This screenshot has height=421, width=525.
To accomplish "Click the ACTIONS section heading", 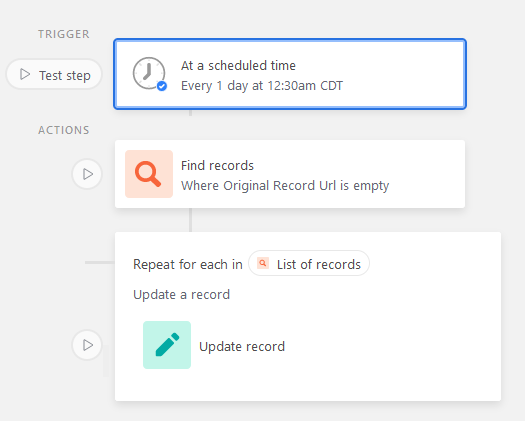I will 64,130.
